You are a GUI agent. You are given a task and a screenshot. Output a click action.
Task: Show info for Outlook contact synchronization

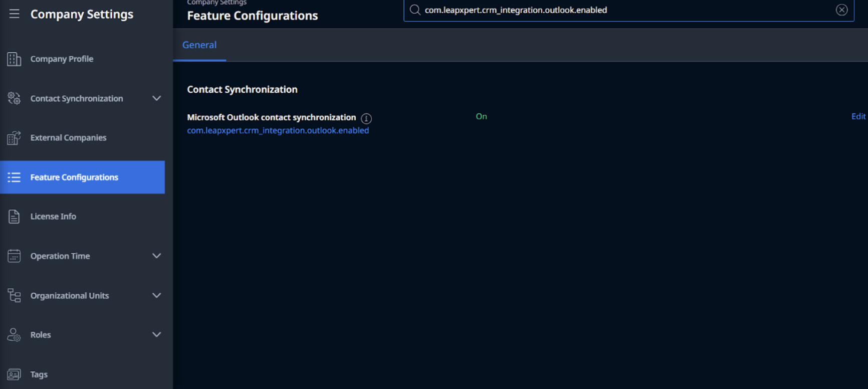(366, 119)
